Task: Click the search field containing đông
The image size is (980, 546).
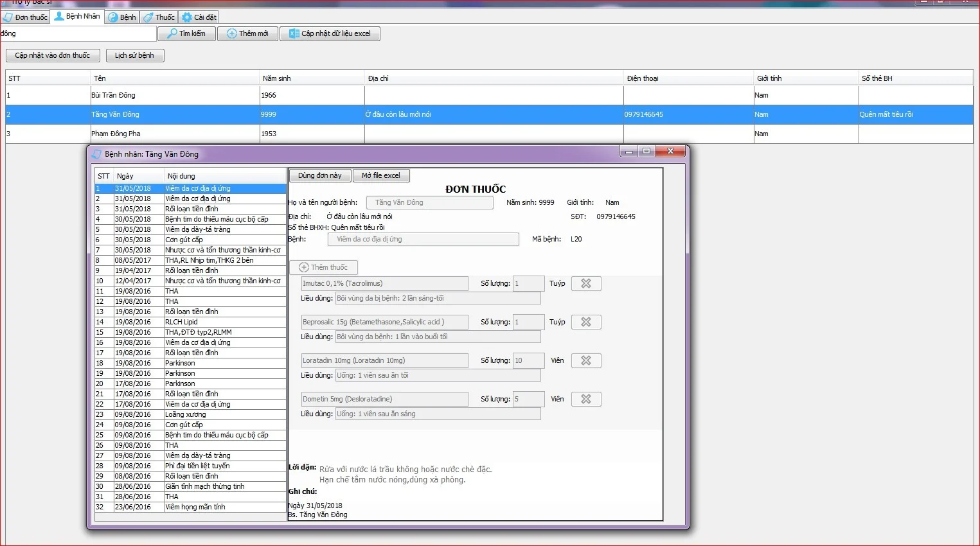Action: (78, 33)
